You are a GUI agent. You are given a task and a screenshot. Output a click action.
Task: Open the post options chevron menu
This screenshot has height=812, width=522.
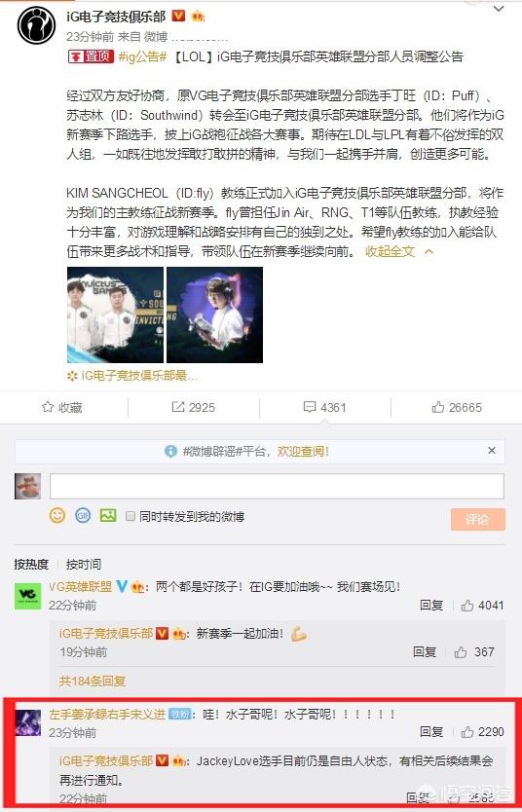point(499,10)
